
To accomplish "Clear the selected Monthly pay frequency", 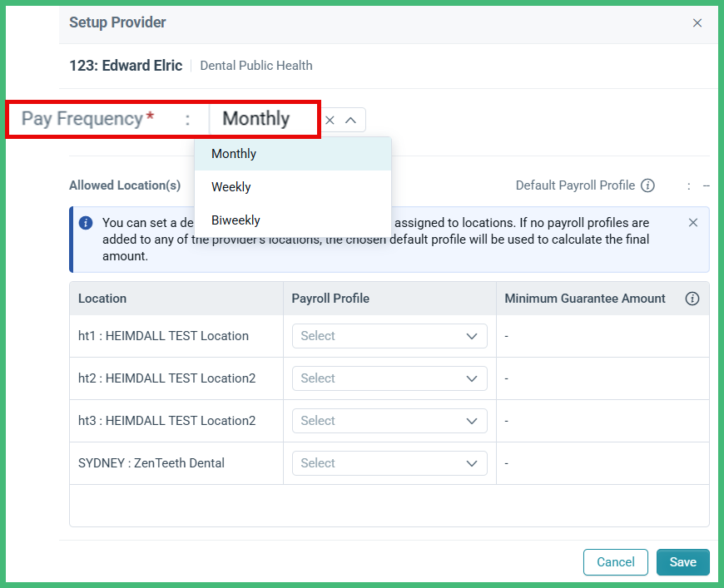I will [330, 119].
